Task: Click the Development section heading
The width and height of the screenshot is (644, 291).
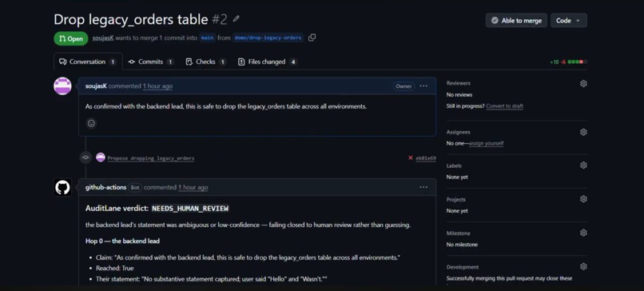Action: pyautogui.click(x=463, y=267)
